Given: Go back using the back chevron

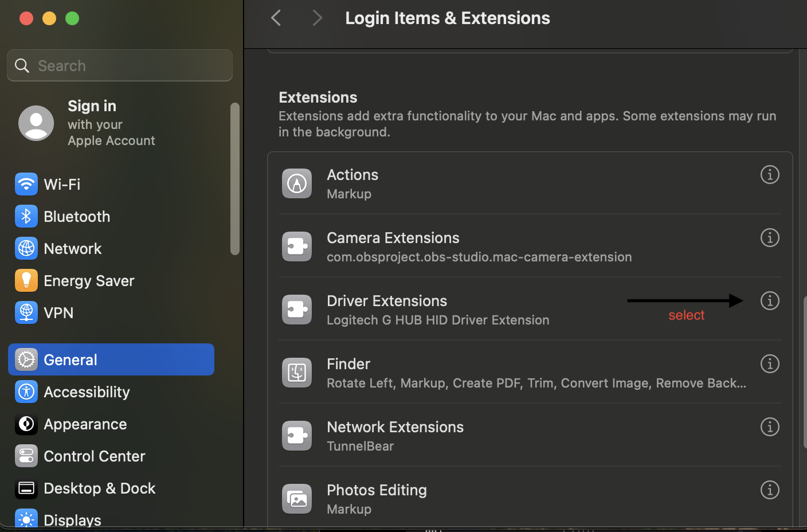Looking at the screenshot, I should (276, 18).
